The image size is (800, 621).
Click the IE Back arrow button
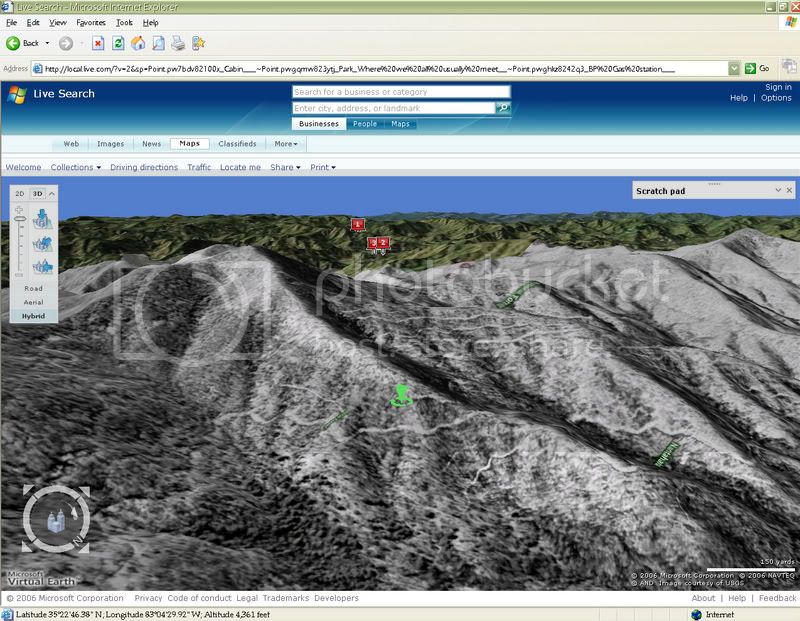(13, 43)
